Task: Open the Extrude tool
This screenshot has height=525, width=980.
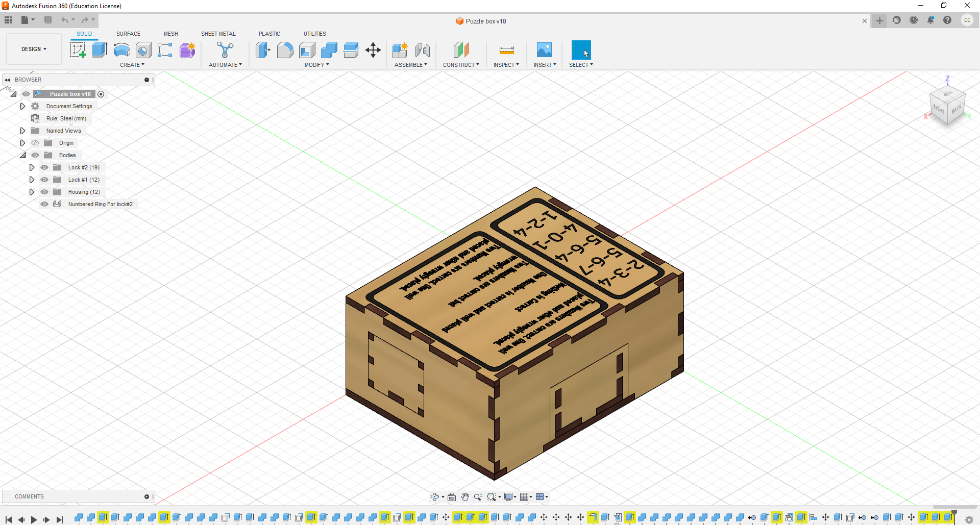Action: pos(99,50)
